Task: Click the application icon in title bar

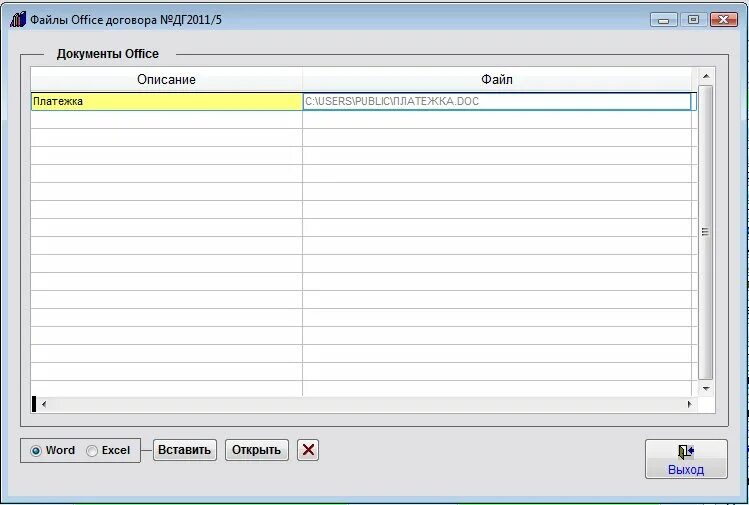Action: pyautogui.click(x=18, y=20)
